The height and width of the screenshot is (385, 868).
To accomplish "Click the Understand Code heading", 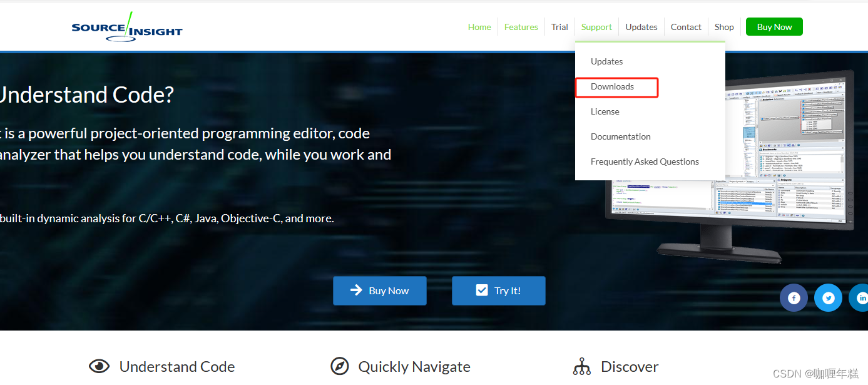I will coord(177,366).
